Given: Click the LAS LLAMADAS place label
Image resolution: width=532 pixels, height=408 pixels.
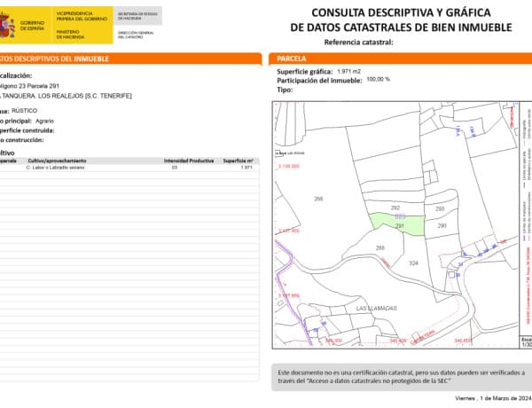Looking at the screenshot, I should coord(376,308).
